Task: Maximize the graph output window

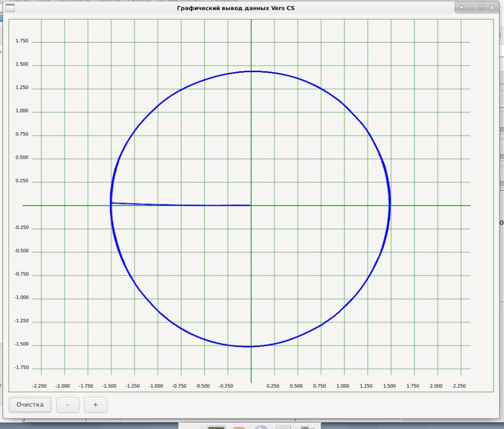Action: click(x=482, y=8)
